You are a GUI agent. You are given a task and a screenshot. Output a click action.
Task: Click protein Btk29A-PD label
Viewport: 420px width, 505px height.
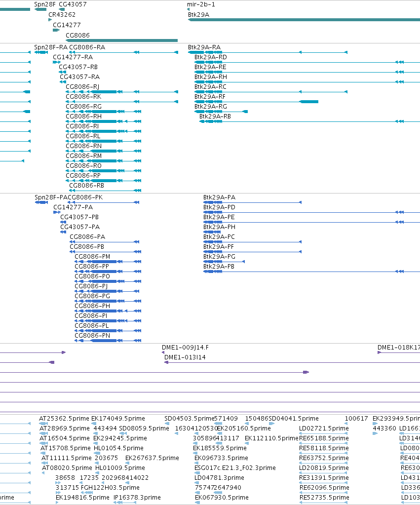(x=219, y=207)
